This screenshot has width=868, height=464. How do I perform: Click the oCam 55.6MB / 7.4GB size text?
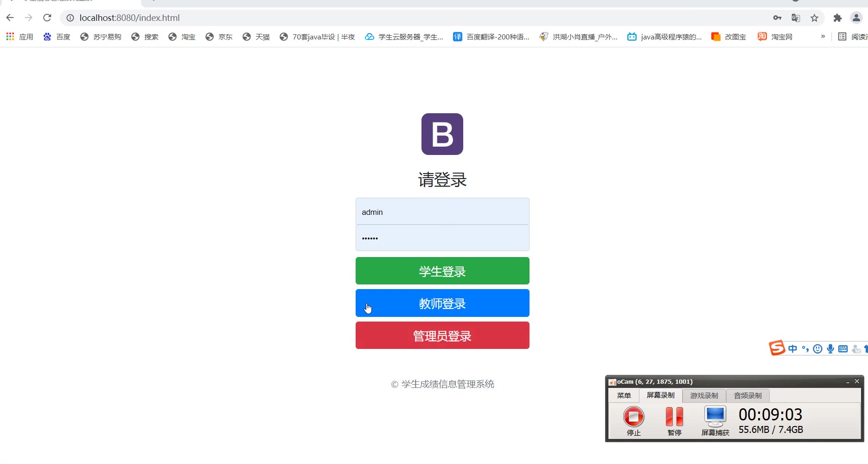click(x=771, y=430)
